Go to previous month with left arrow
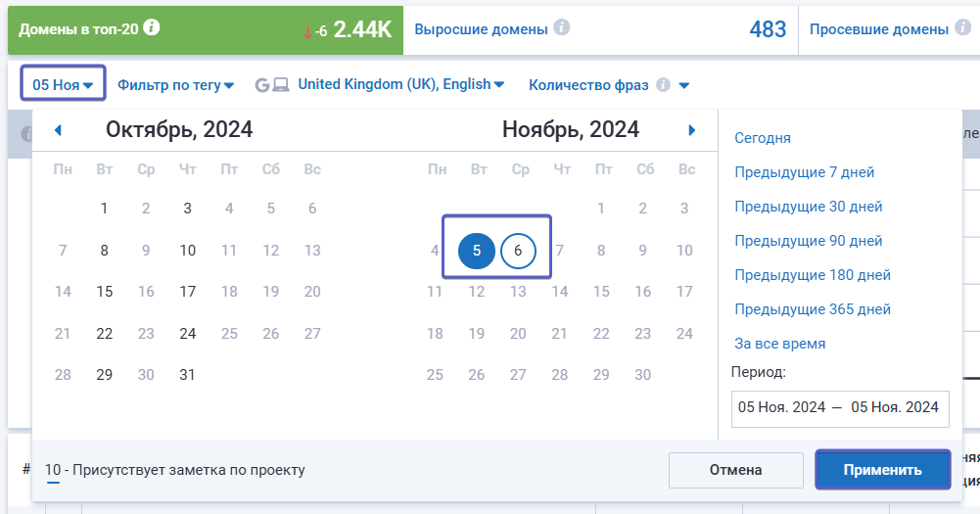 pyautogui.click(x=58, y=130)
